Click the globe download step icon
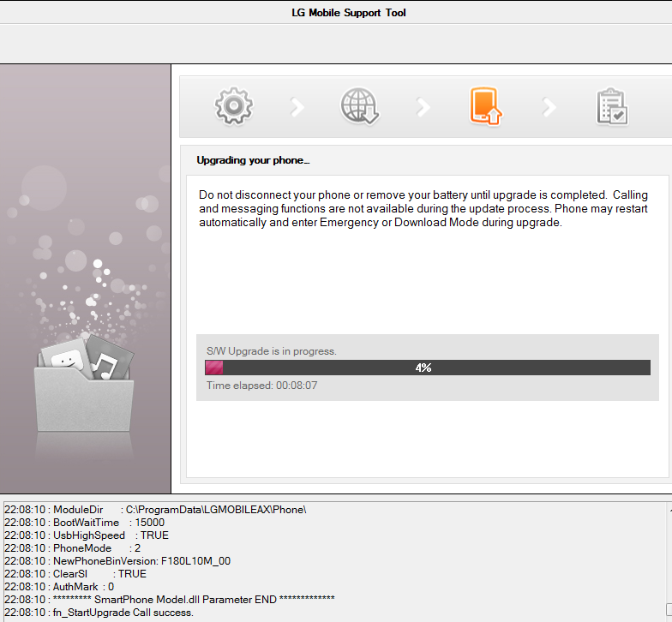 tap(360, 106)
